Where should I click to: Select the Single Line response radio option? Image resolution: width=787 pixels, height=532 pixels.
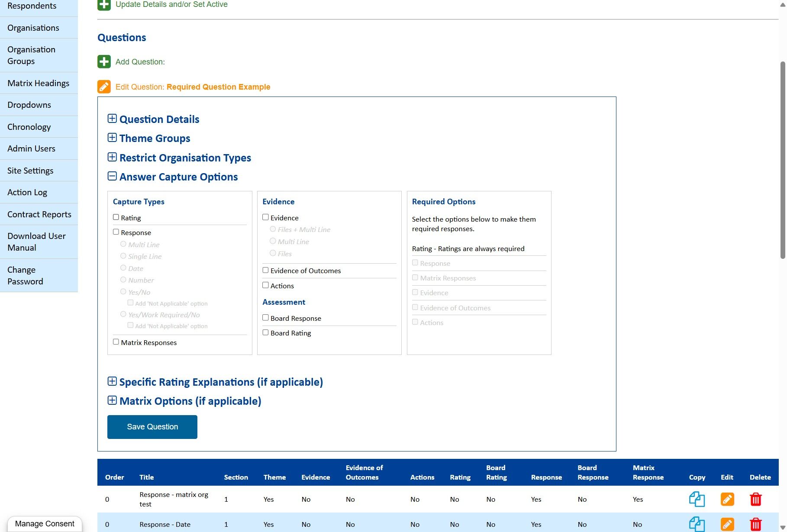point(123,256)
